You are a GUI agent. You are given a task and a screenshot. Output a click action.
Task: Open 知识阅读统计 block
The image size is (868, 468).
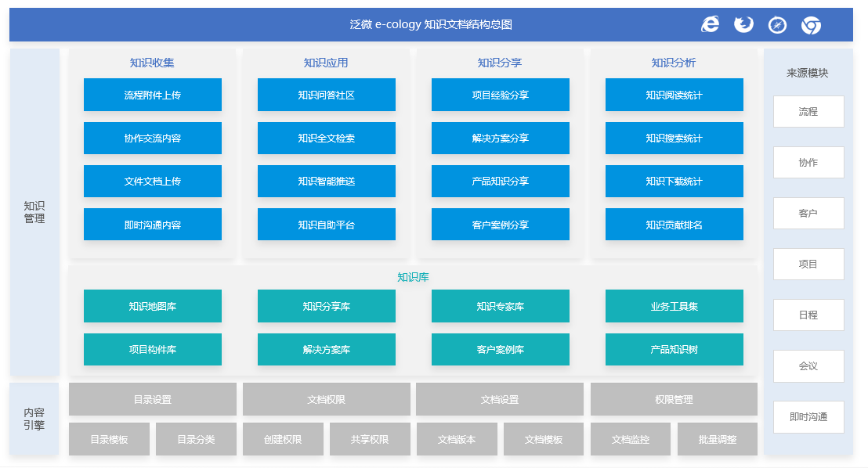[675, 95]
